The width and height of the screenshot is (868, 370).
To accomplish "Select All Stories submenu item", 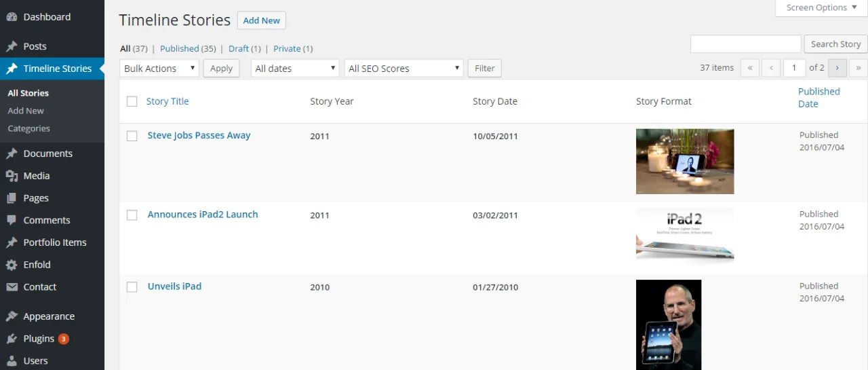I will click(28, 93).
